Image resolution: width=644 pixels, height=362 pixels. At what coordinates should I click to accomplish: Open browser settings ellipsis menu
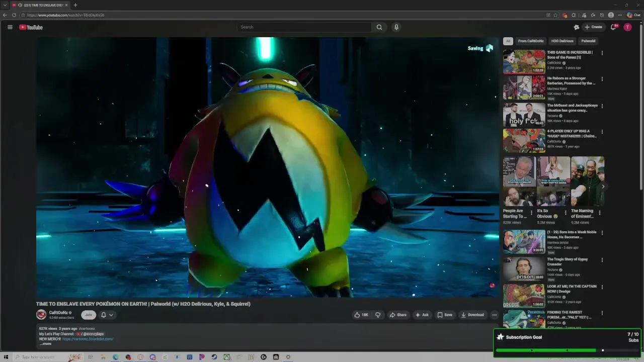click(x=620, y=15)
